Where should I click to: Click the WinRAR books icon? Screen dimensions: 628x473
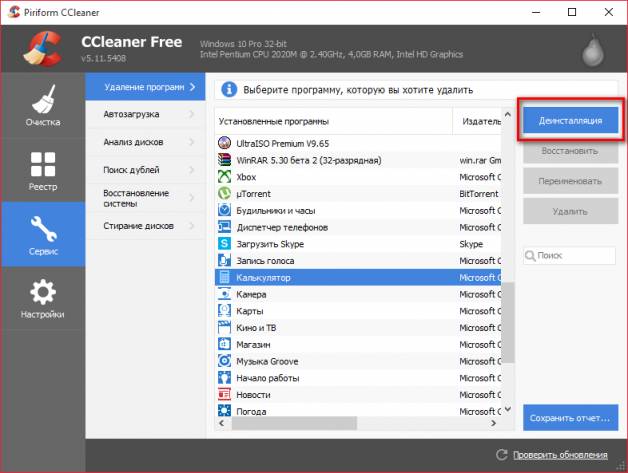224,160
